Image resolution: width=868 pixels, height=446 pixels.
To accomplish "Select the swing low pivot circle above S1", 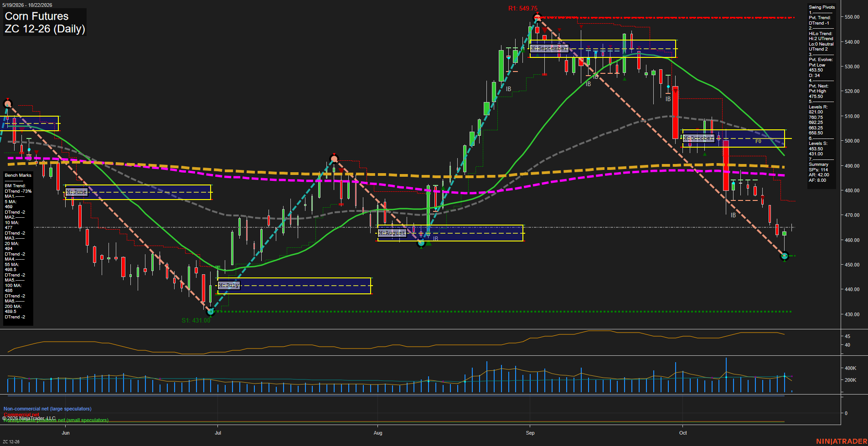I will (x=211, y=312).
